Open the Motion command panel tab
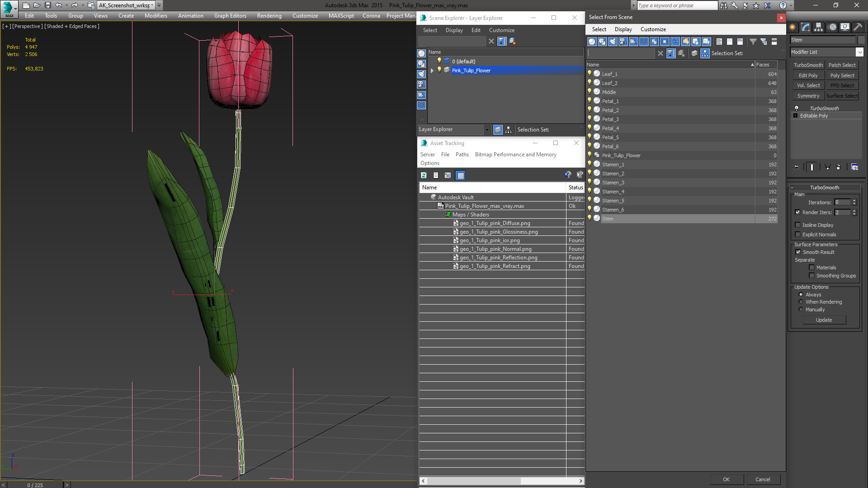This screenshot has width=868, height=488. pos(832,27)
